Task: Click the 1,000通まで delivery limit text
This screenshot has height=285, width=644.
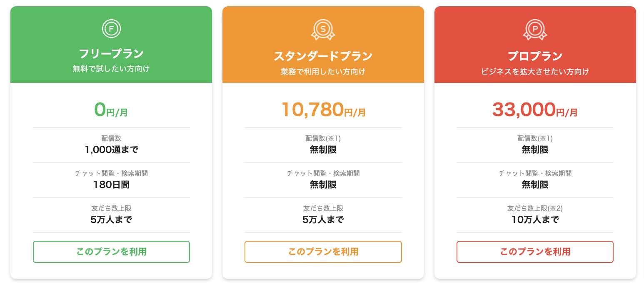Action: coord(111,150)
